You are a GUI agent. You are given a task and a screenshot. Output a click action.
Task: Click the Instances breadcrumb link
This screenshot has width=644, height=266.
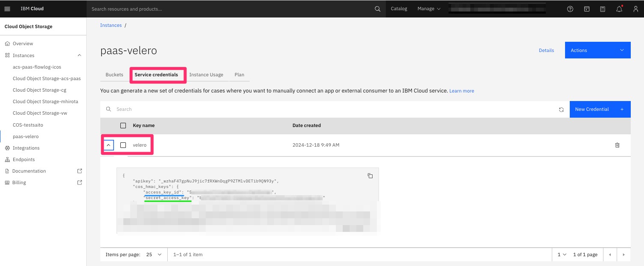click(111, 25)
